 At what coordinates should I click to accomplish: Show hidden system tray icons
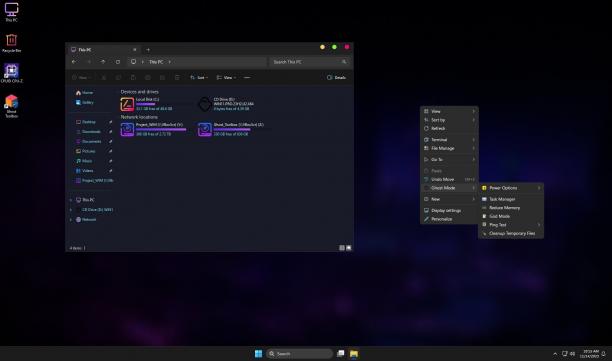[555, 354]
